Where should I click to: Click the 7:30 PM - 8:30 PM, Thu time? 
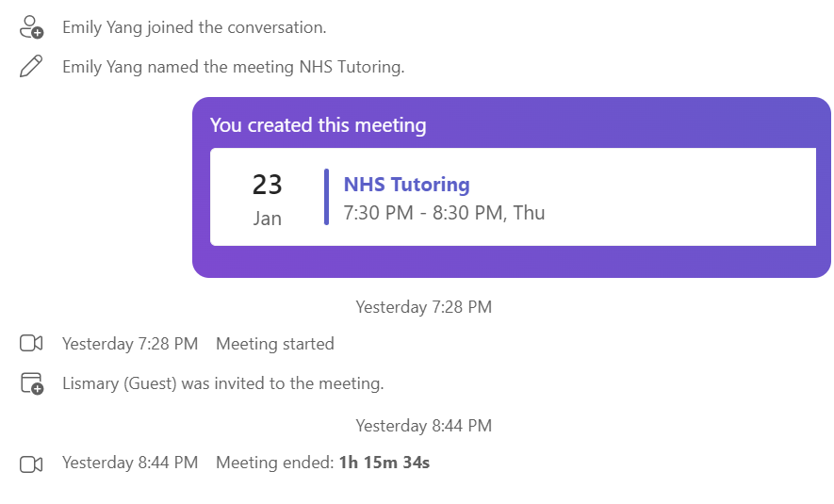444,213
